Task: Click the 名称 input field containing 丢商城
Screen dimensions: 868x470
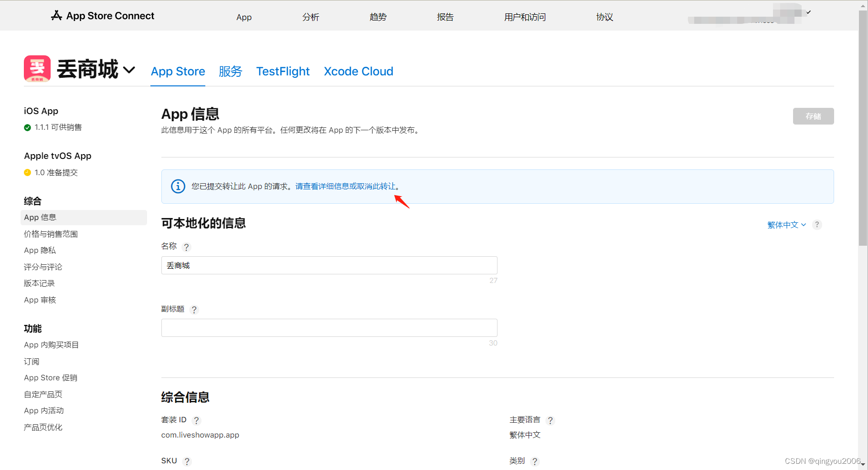Action: 329,265
